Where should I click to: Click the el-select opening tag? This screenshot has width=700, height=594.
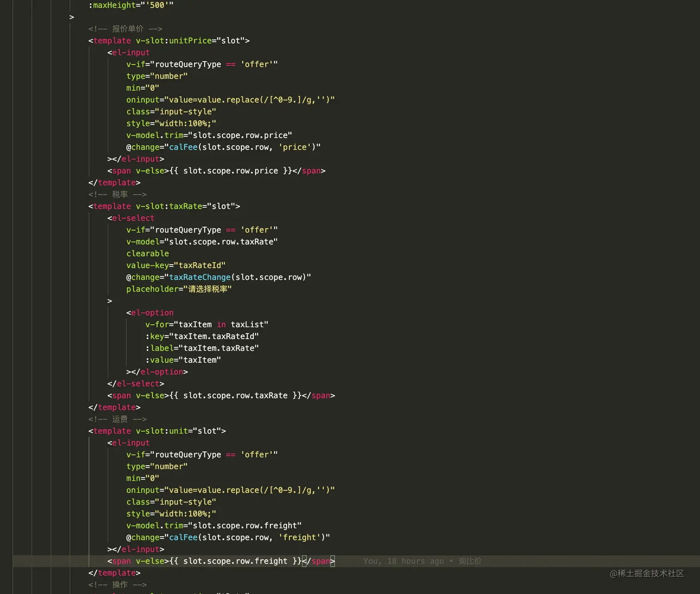point(131,218)
